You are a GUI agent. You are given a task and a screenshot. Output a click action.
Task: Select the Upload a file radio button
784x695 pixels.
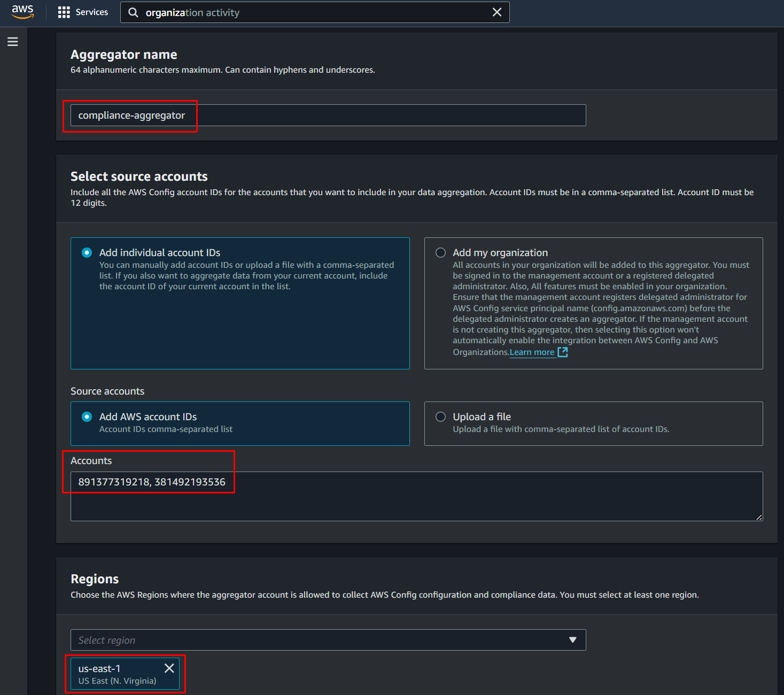point(440,417)
